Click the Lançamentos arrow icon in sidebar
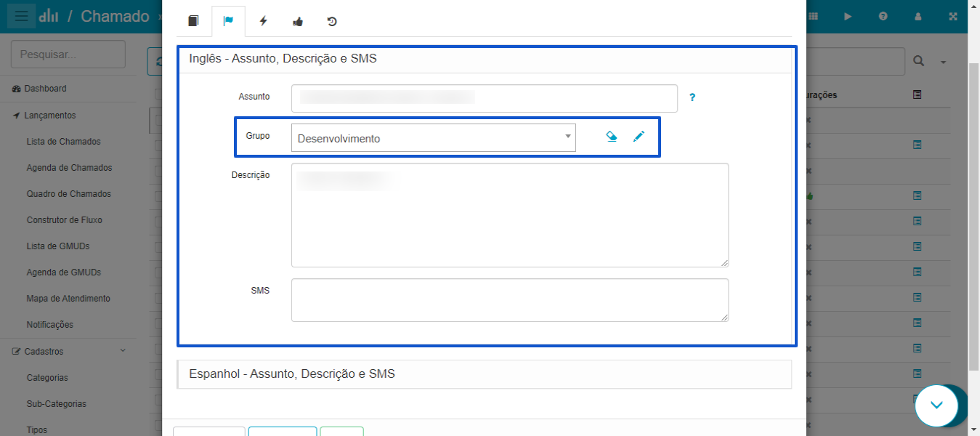 17,116
